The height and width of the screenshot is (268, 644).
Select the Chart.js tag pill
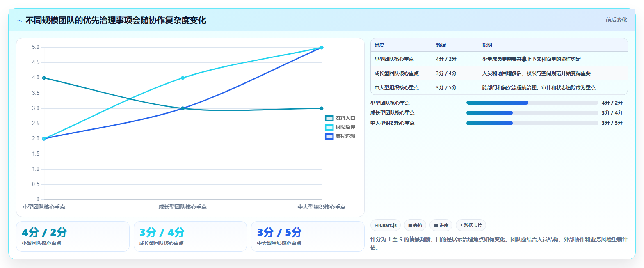click(386, 225)
